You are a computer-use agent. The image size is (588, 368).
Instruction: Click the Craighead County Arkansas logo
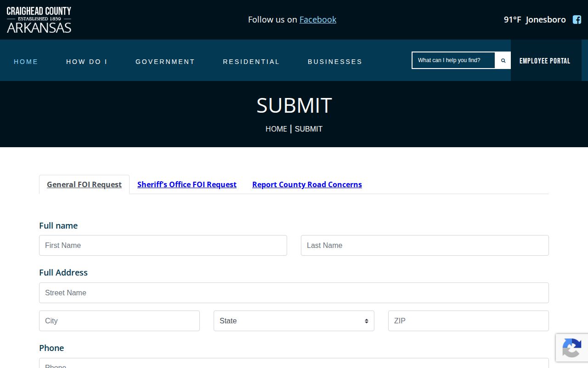[39, 20]
